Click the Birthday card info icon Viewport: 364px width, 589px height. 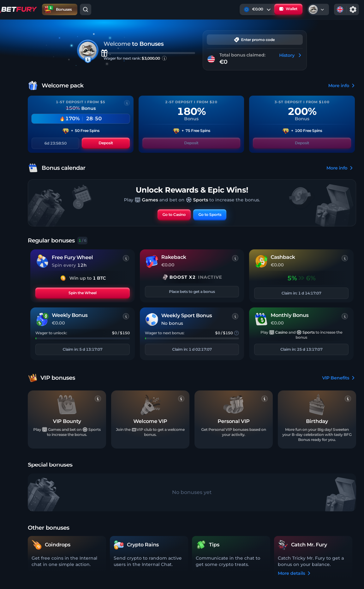(348, 399)
